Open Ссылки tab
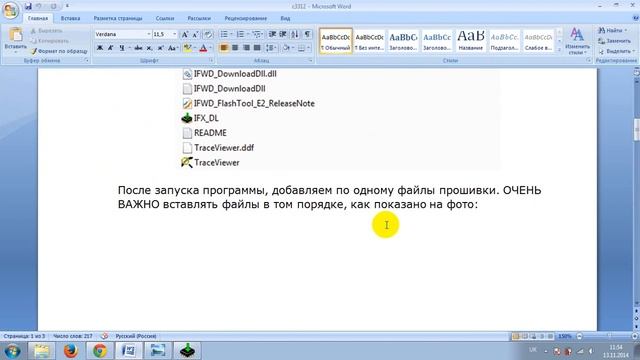The image size is (640, 360). point(164,18)
